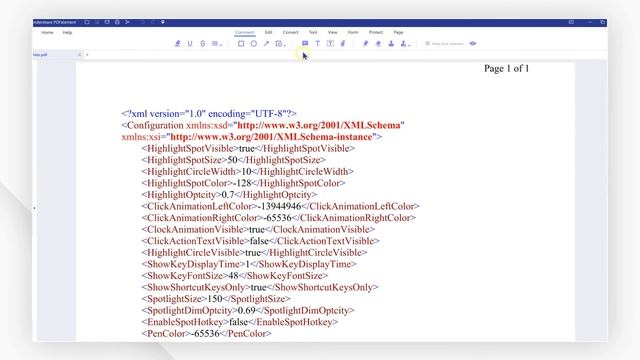Screen dimensions: 640x360
Task: Switch to the Protect tab
Action: click(376, 32)
